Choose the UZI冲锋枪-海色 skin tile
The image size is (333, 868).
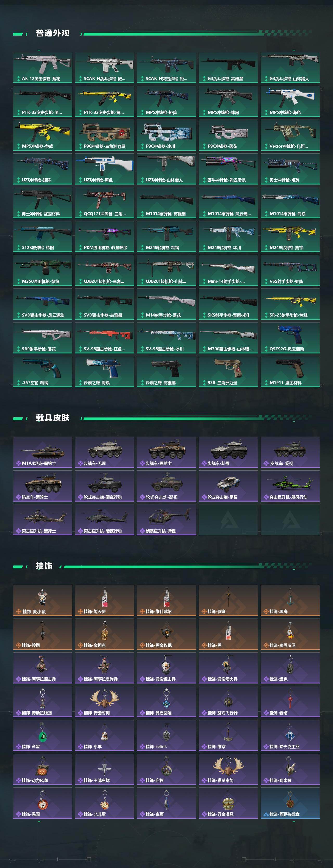point(105,169)
